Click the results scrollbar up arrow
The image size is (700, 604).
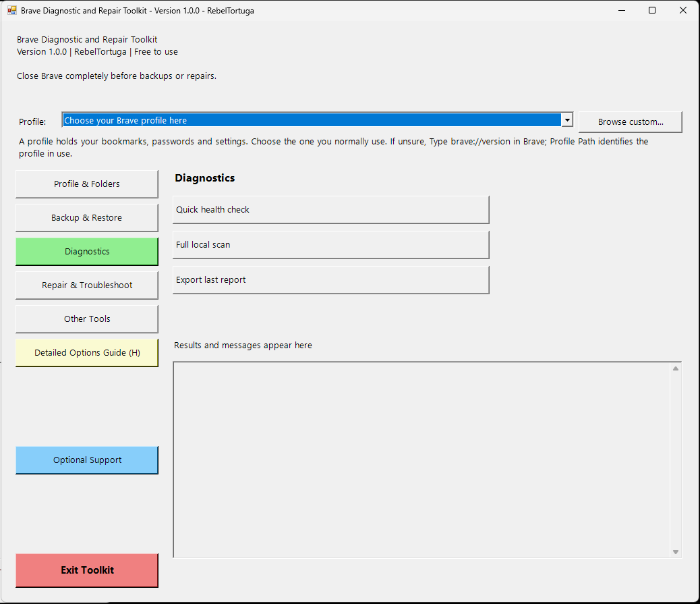pos(676,368)
